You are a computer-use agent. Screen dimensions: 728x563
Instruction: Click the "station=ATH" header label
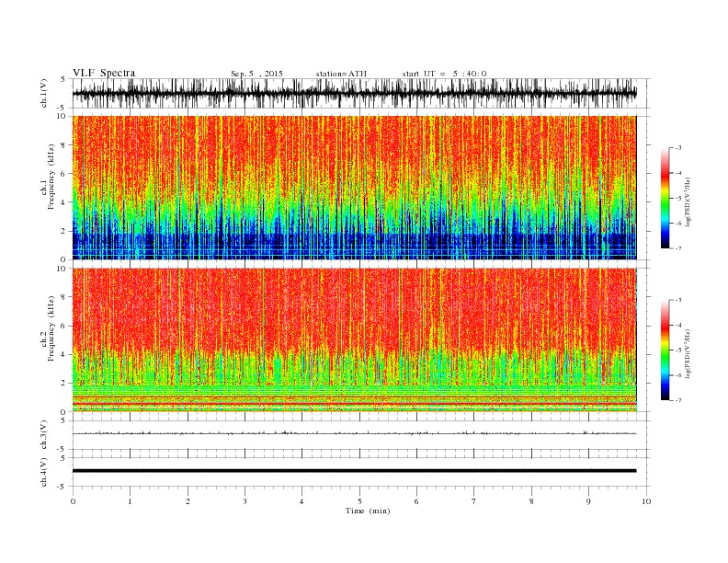point(341,74)
